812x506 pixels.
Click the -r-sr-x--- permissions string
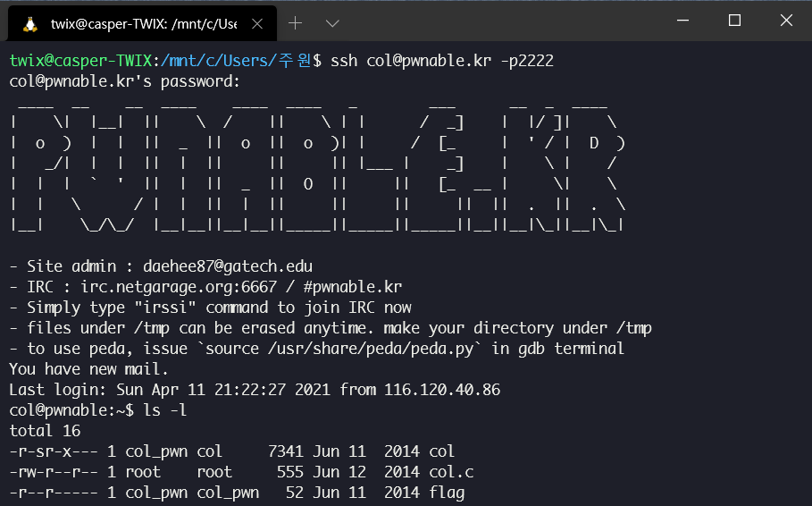(x=54, y=451)
